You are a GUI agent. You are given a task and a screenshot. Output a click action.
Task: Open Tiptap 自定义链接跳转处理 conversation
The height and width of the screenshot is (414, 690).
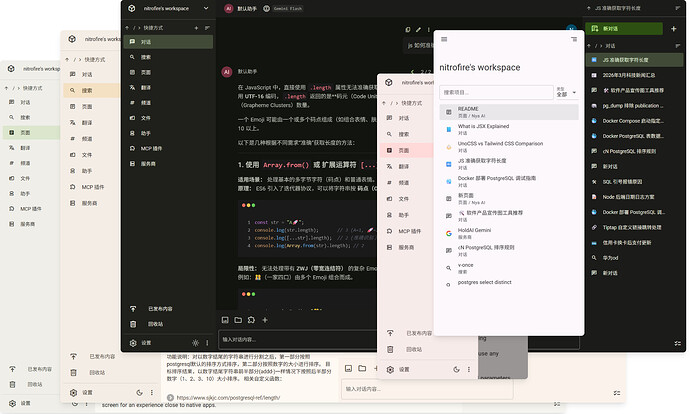(634, 227)
